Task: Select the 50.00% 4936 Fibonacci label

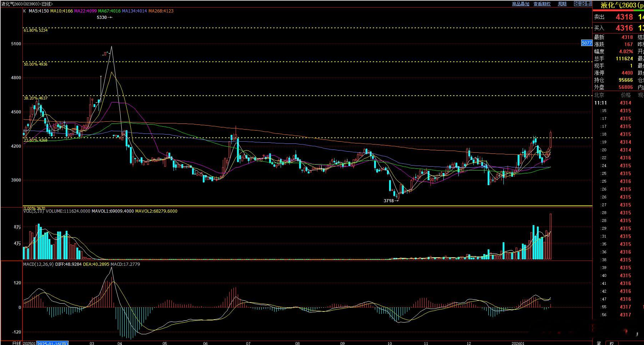Action: [x=36, y=64]
